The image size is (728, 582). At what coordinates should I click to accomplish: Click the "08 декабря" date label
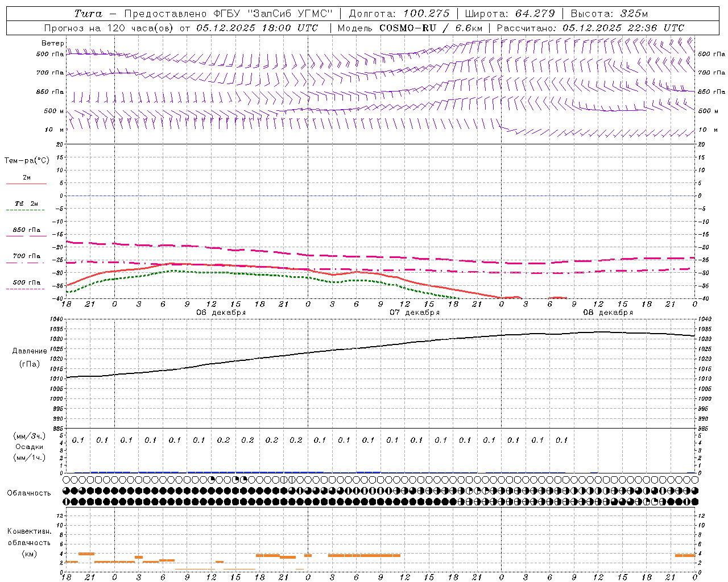(x=608, y=313)
